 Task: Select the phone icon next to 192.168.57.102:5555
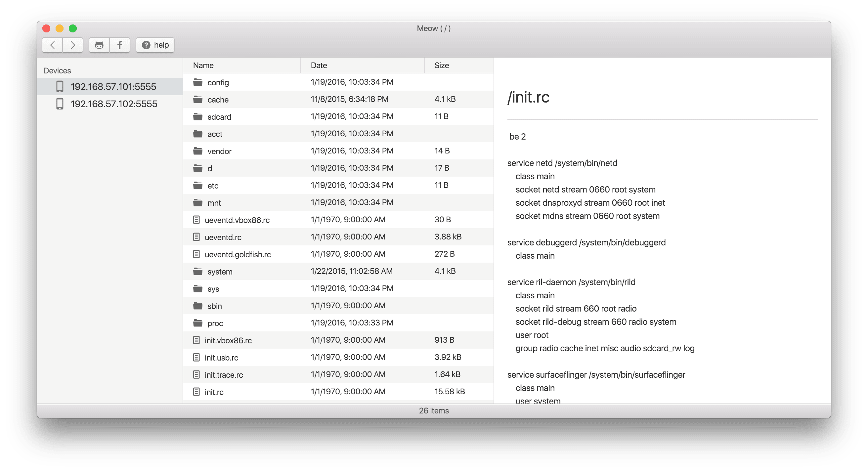[x=61, y=104]
